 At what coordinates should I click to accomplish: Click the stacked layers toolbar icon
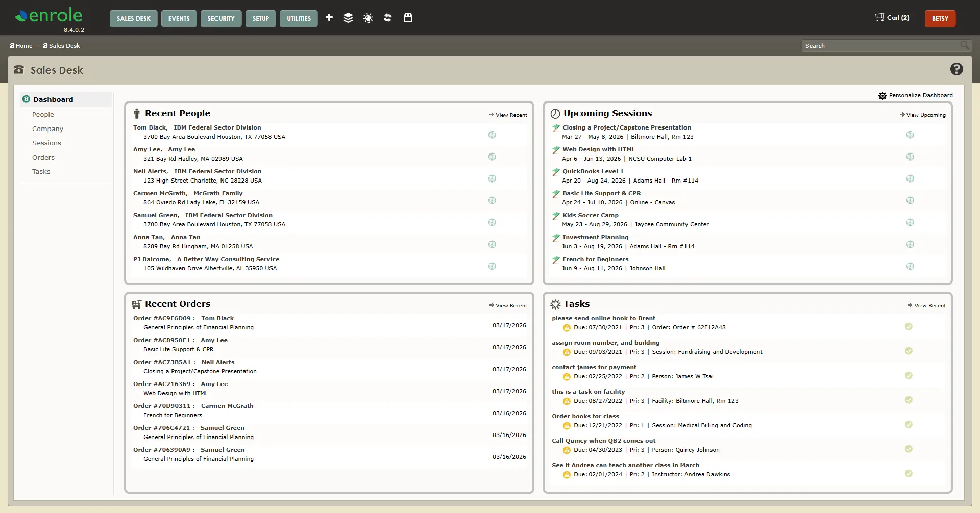click(x=348, y=17)
